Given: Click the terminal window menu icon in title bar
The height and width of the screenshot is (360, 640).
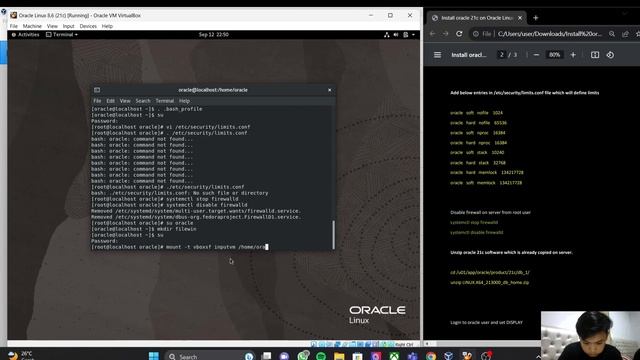Looking at the screenshot, I should tap(97, 90).
